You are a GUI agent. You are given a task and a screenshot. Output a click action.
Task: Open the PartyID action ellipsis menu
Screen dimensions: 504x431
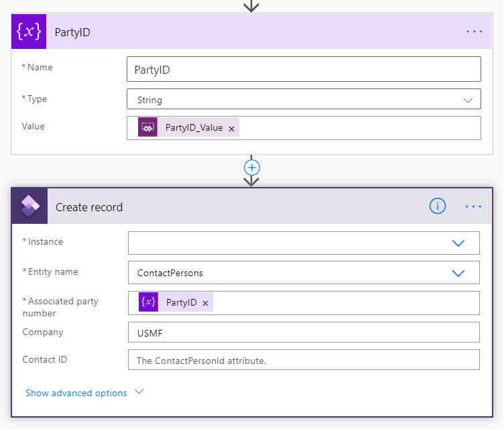click(474, 32)
